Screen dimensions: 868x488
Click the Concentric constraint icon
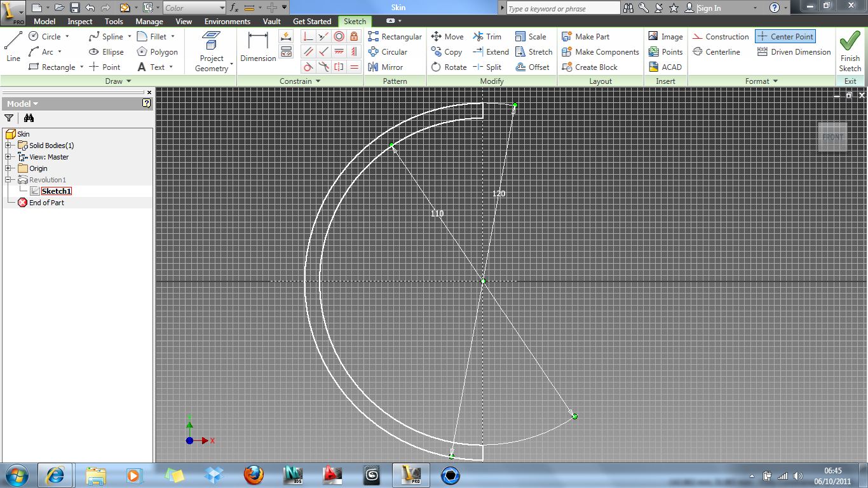click(339, 36)
